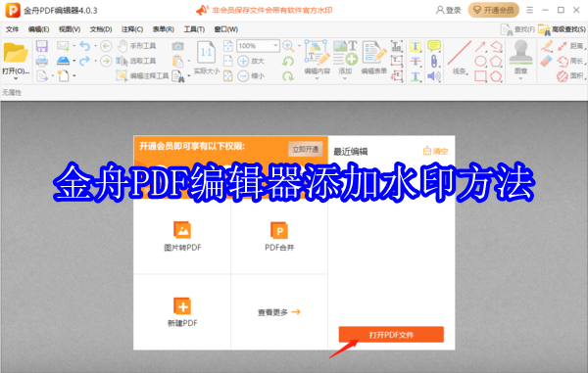This screenshot has height=373, width=588.
Task: Click the zoom out (缩小) button
Action: tap(251, 76)
